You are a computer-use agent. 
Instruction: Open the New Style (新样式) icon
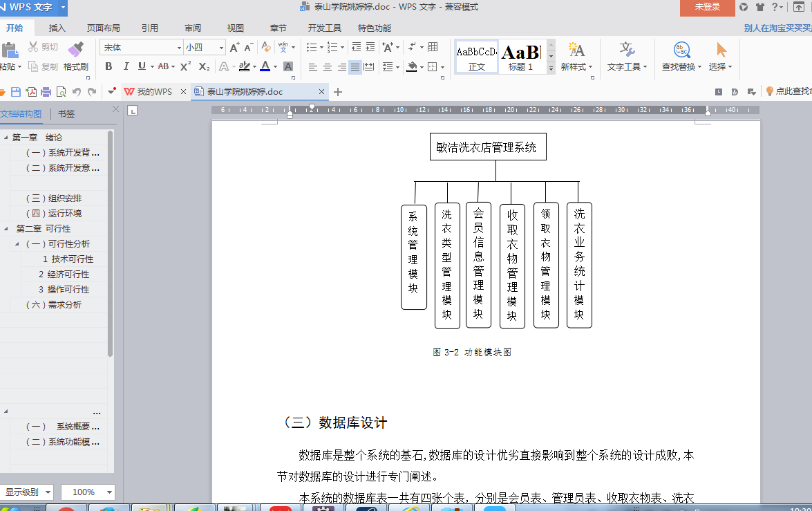pos(576,50)
